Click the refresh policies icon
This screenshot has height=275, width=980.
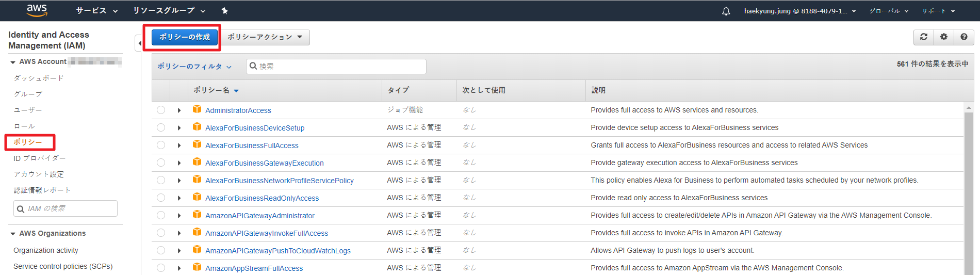[924, 37]
